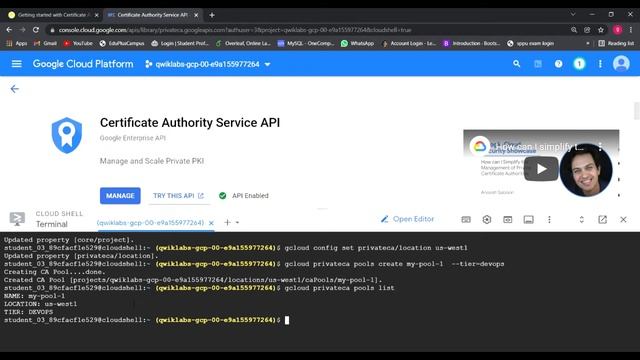Reload the page with the browser refresh icon
This screenshot has height=360, width=640.
pos(36,30)
